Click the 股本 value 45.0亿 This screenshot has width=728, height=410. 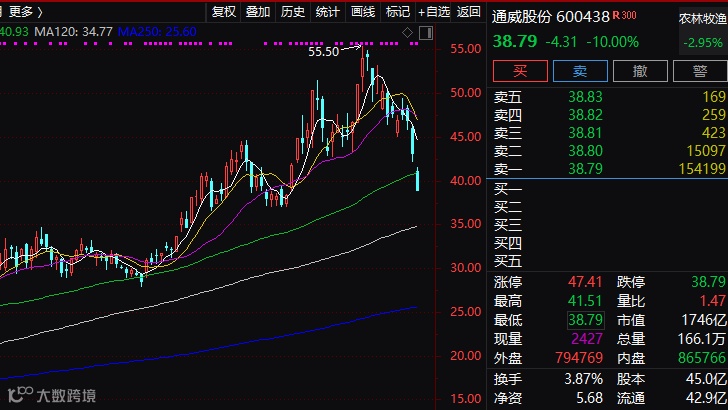point(706,379)
